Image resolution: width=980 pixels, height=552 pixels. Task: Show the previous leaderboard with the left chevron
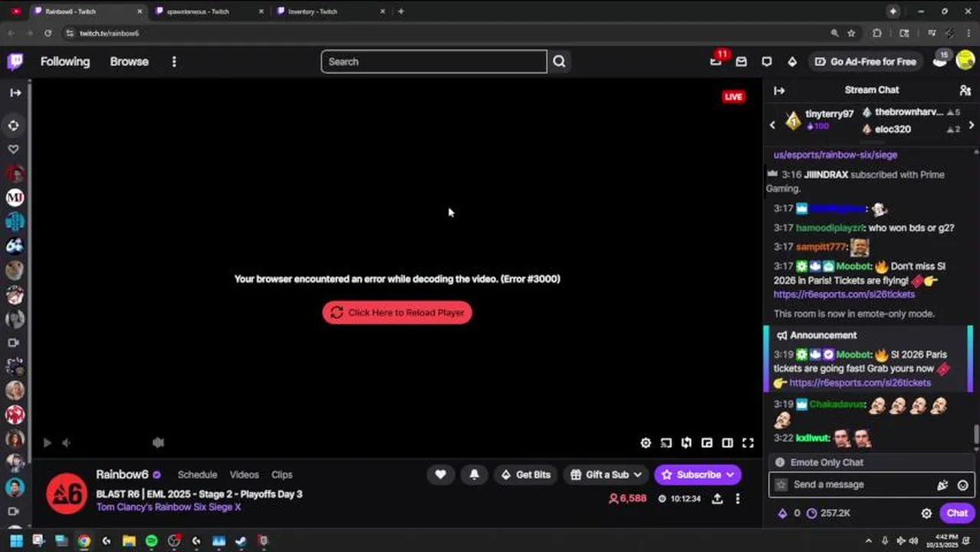pyautogui.click(x=772, y=125)
